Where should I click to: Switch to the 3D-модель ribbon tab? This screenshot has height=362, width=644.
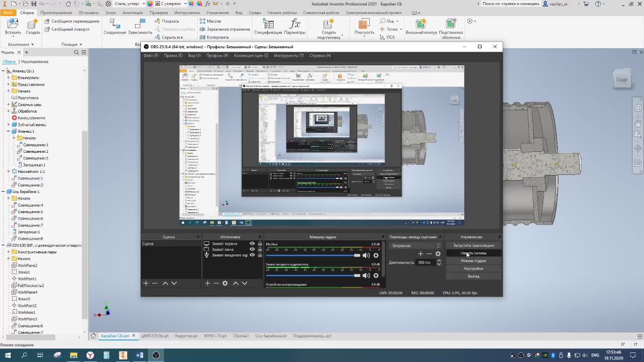pos(89,13)
